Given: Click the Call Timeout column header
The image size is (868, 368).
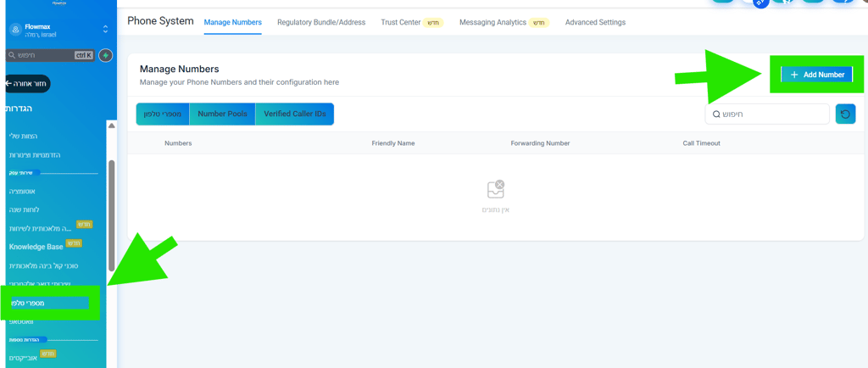Looking at the screenshot, I should (x=701, y=143).
